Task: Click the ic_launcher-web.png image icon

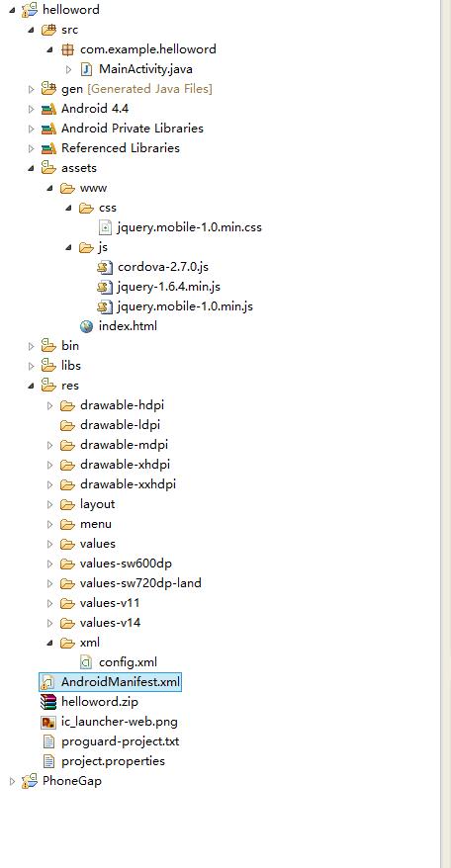Action: point(48,722)
